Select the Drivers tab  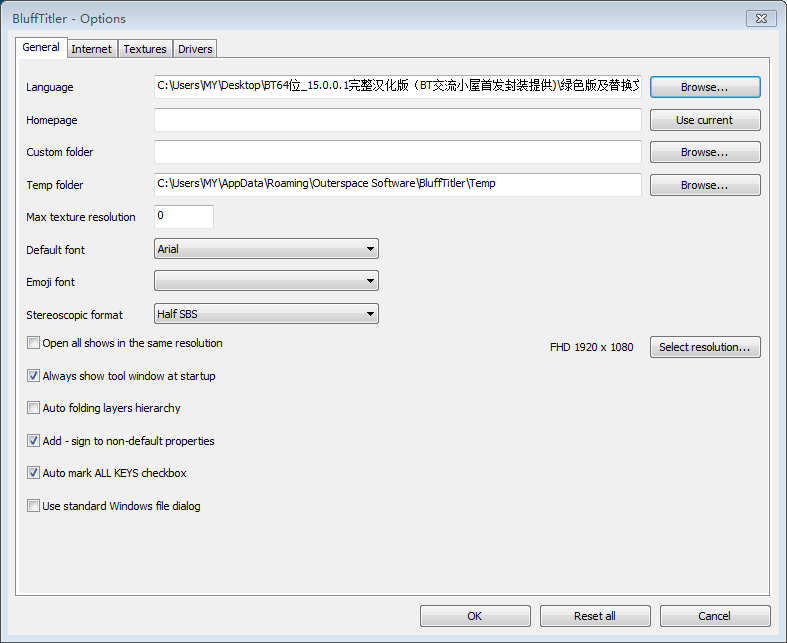[195, 49]
